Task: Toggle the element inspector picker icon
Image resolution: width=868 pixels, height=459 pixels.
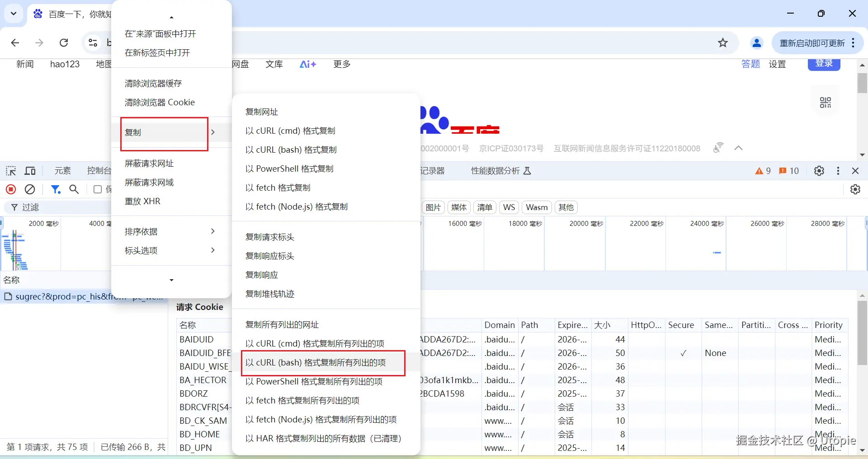Action: click(11, 171)
